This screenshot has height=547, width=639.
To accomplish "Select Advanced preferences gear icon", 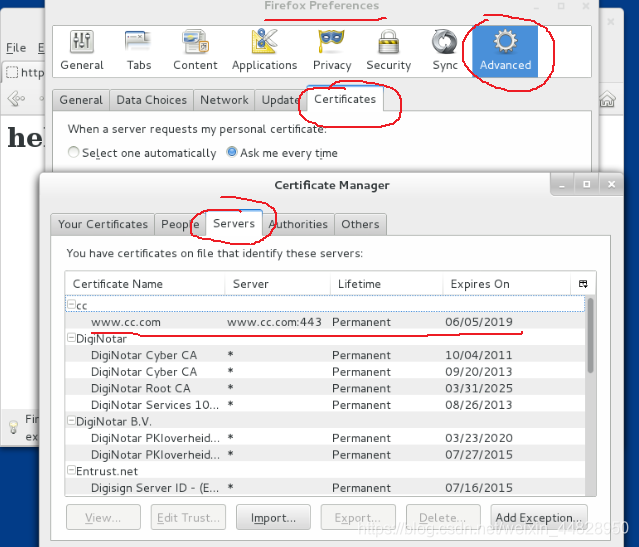I will (x=505, y=42).
